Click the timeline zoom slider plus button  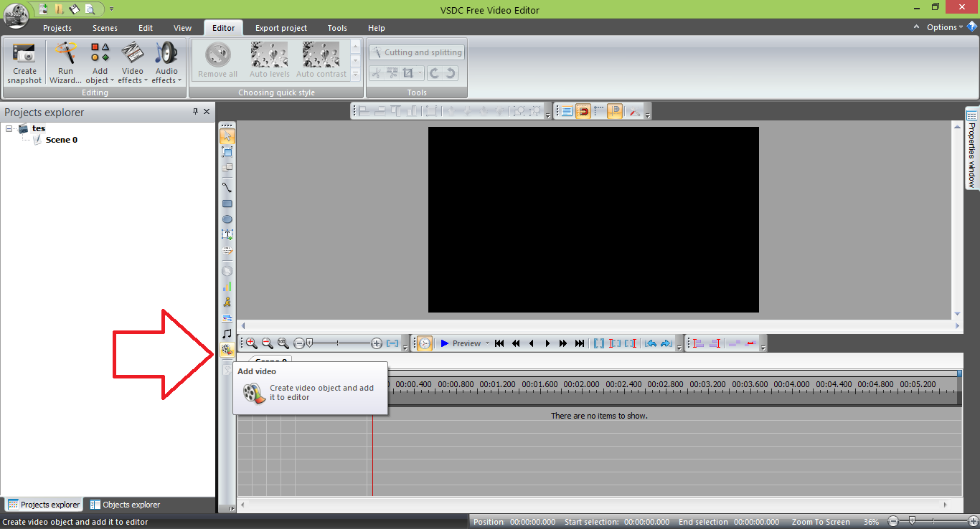click(x=377, y=343)
